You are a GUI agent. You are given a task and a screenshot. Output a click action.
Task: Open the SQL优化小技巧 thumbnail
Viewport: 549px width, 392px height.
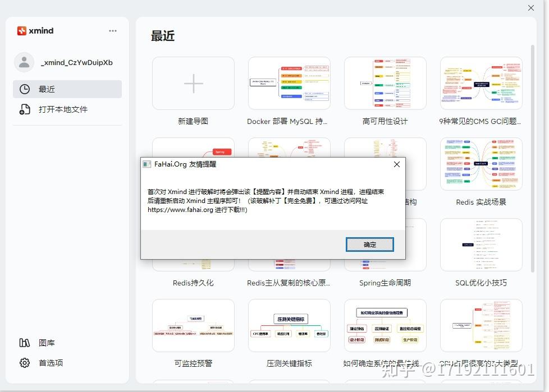(x=481, y=245)
